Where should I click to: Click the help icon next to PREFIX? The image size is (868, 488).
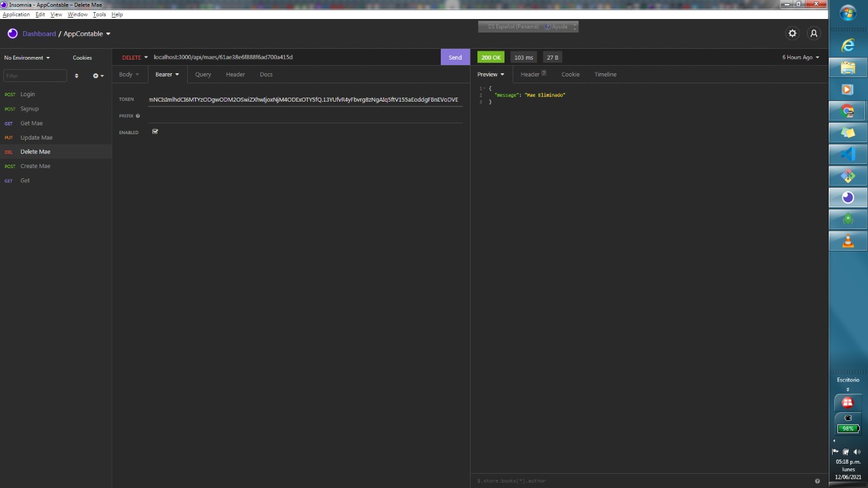(x=138, y=116)
